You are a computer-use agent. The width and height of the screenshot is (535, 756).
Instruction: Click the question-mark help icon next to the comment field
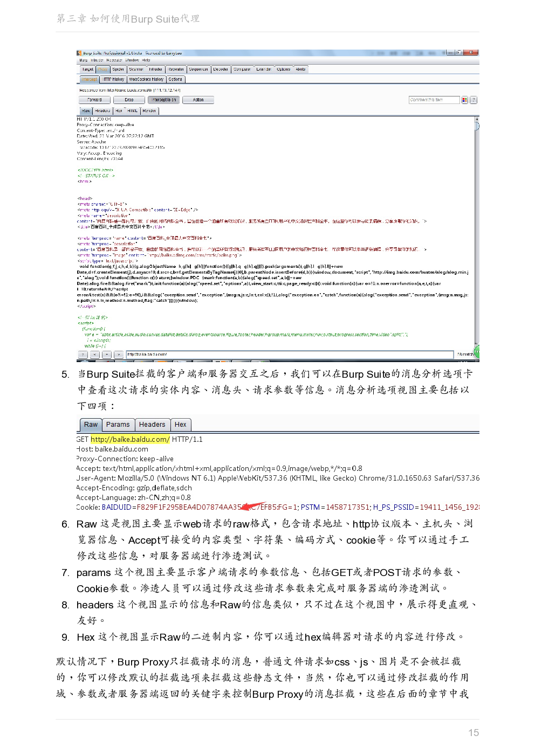[474, 100]
